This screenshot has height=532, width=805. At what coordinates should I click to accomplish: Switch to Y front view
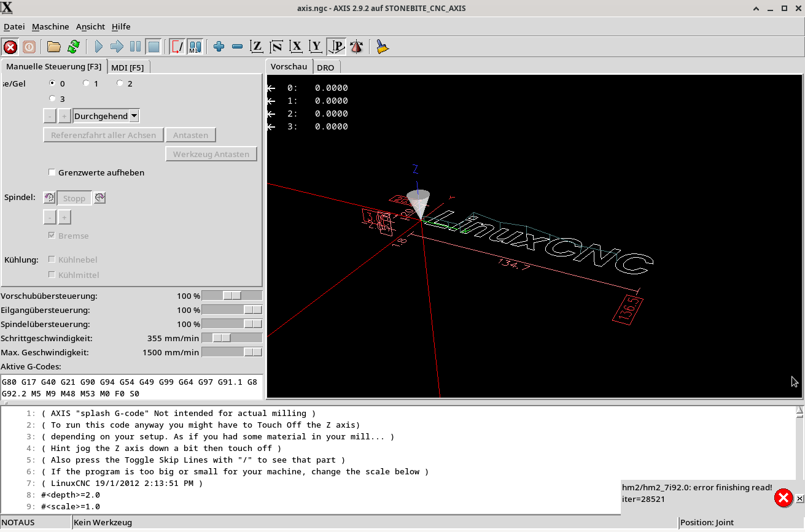(316, 47)
